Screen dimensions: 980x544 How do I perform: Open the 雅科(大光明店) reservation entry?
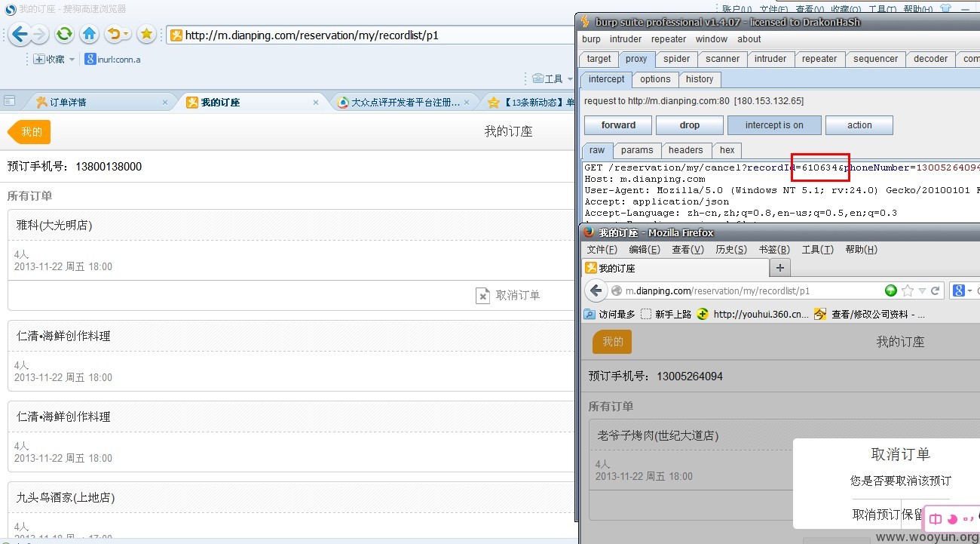(291, 226)
